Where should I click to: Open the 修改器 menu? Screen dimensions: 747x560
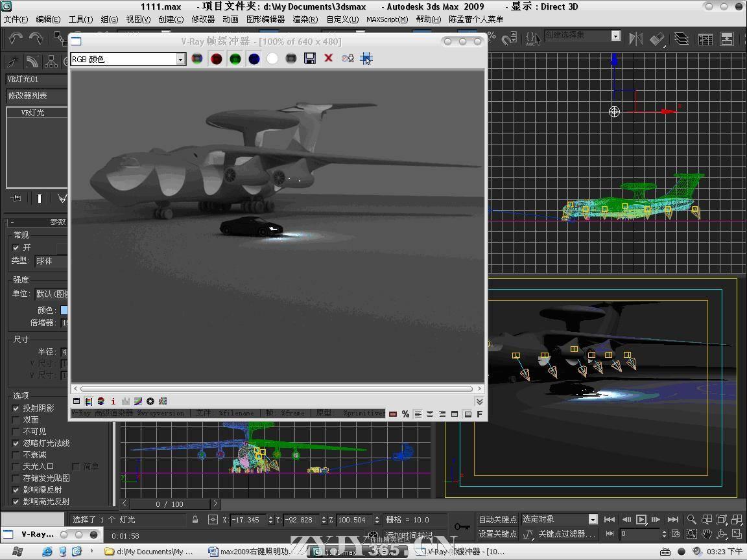click(x=204, y=19)
